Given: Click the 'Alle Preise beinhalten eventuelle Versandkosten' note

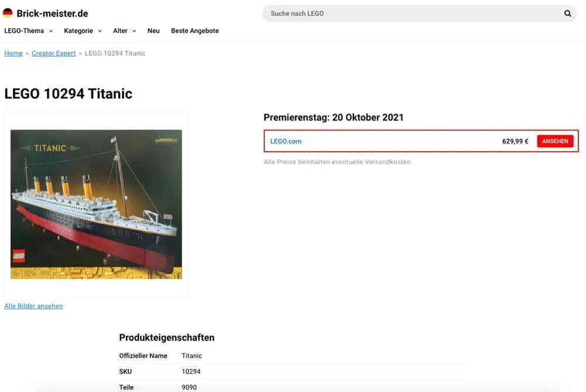Looking at the screenshot, I should (337, 162).
